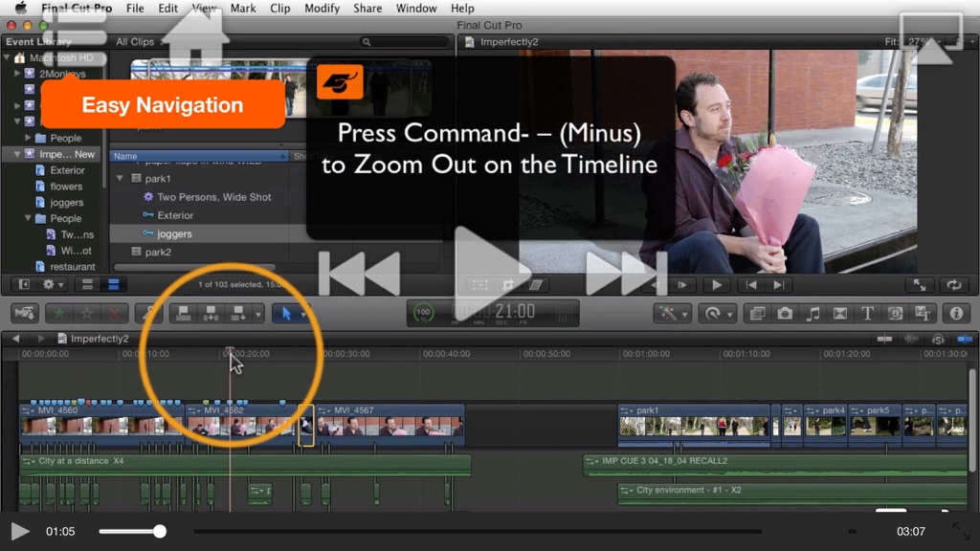Open the Mark menu
Screen dimensions: 980x551
(x=242, y=8)
